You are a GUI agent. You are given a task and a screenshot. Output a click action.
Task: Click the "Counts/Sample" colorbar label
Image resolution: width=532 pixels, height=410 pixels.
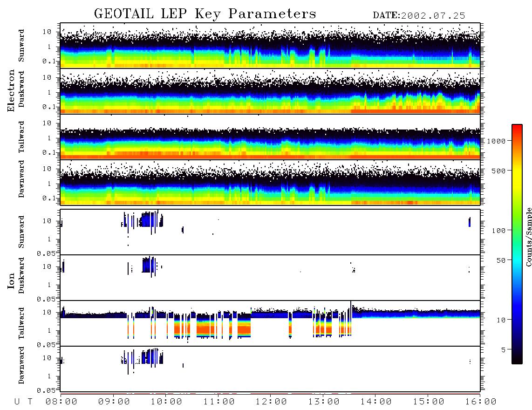click(528, 237)
